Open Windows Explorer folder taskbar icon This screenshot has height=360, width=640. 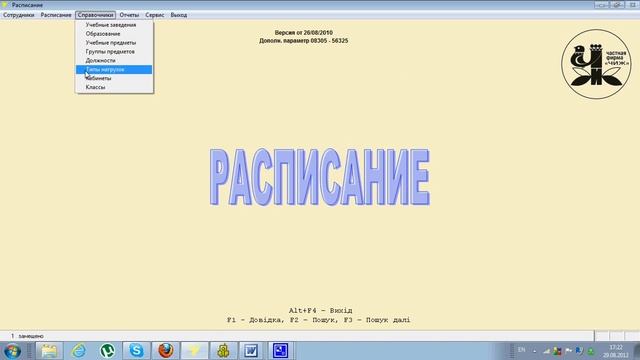point(49,351)
